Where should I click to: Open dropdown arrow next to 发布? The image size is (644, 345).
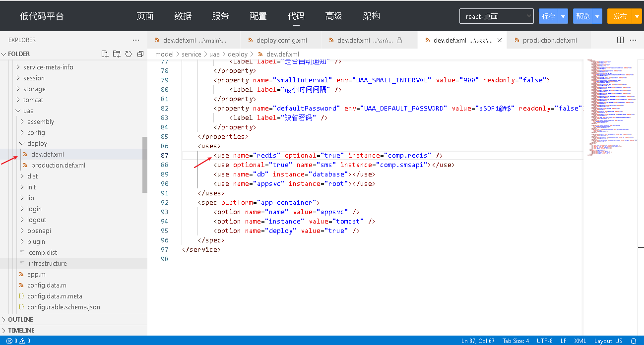[x=638, y=16]
